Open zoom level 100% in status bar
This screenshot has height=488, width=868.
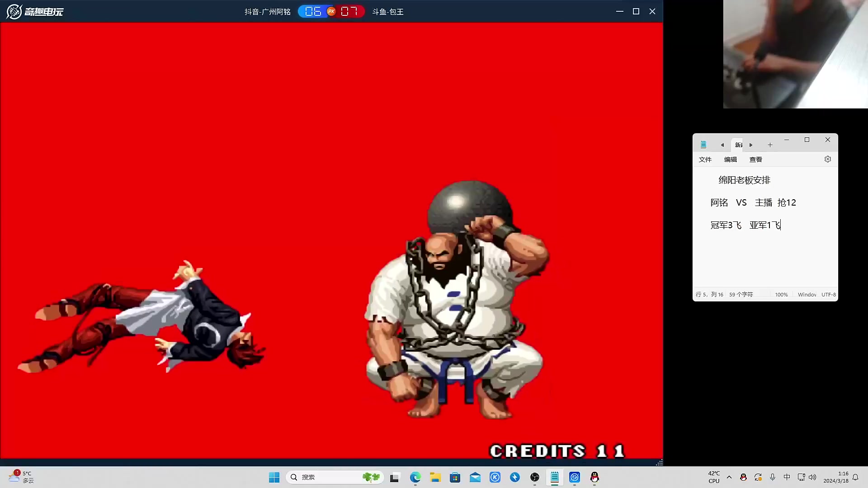[x=781, y=295]
